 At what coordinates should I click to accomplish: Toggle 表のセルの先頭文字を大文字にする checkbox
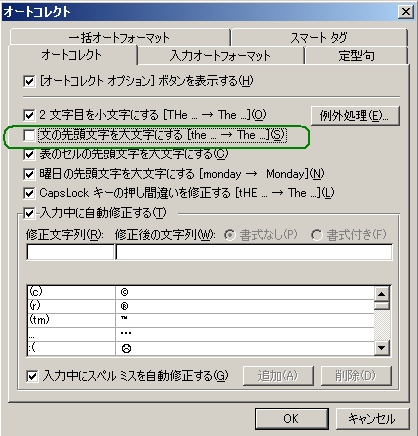[29, 154]
